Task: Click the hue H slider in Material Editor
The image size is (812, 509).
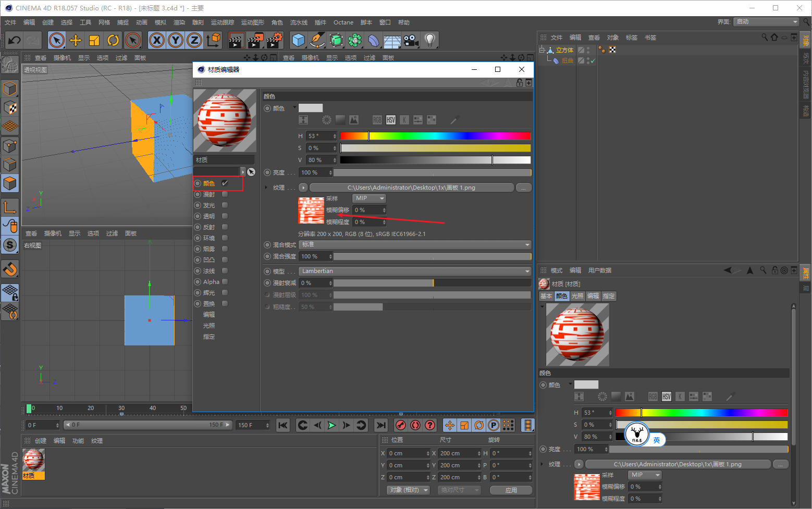Action: click(x=435, y=136)
